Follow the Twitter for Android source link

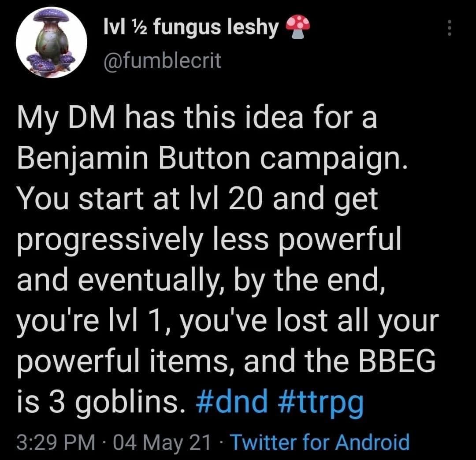320,442
